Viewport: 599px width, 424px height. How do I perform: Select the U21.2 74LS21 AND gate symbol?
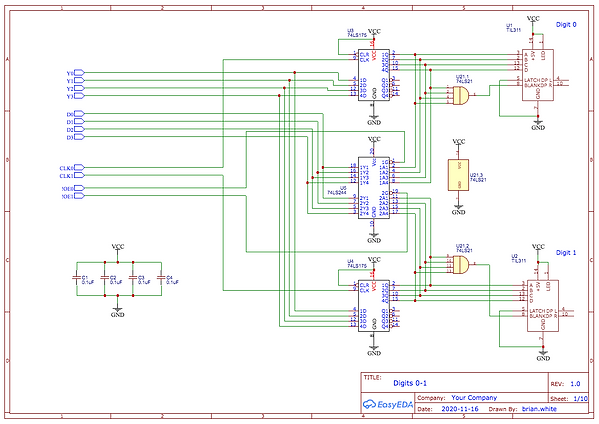tap(461, 264)
